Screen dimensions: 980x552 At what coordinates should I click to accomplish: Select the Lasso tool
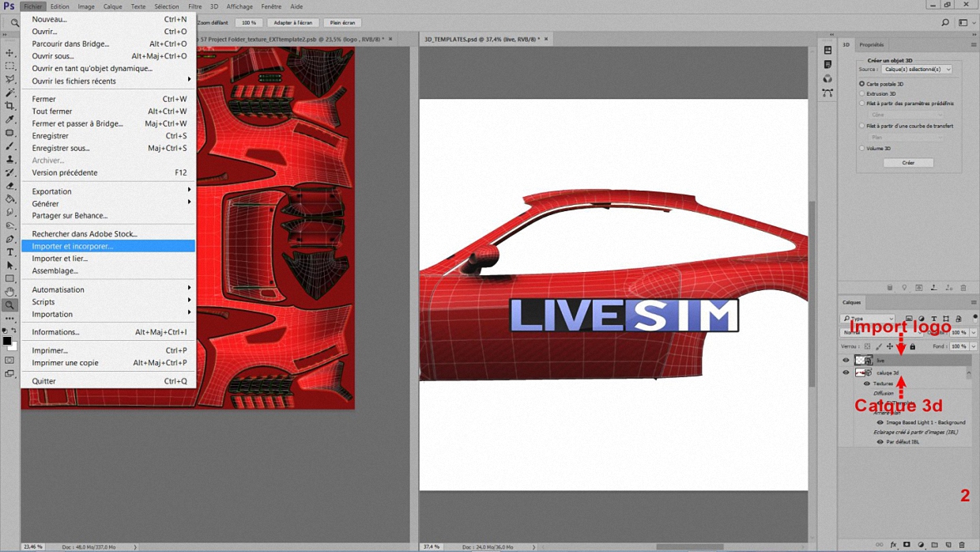point(9,79)
